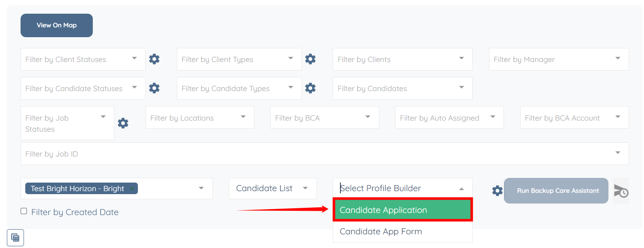Viewport: 644px width, 248px height.
Task: Click the scheduled send clock icon
Action: click(621, 191)
